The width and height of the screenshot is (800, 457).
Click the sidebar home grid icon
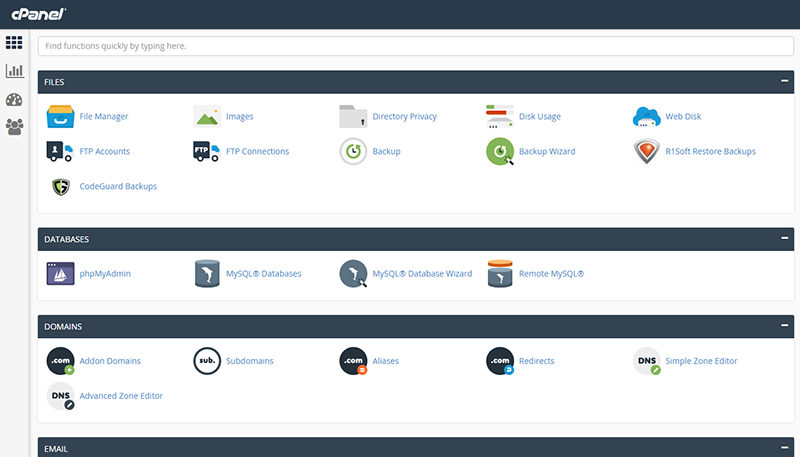(14, 42)
